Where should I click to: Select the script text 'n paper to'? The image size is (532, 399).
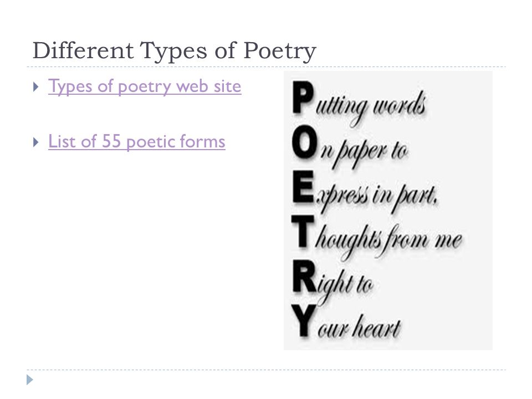364,153
